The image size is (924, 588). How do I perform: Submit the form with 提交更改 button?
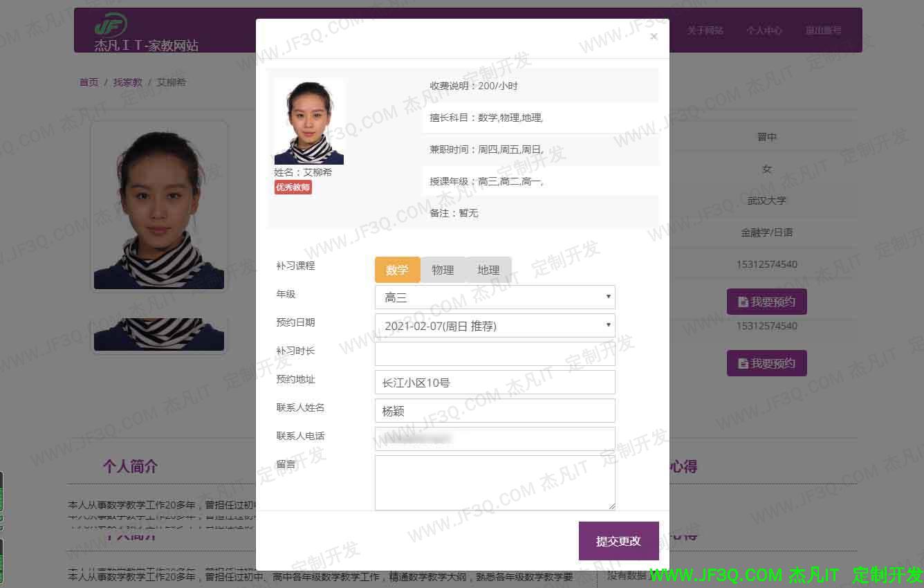[x=618, y=541]
